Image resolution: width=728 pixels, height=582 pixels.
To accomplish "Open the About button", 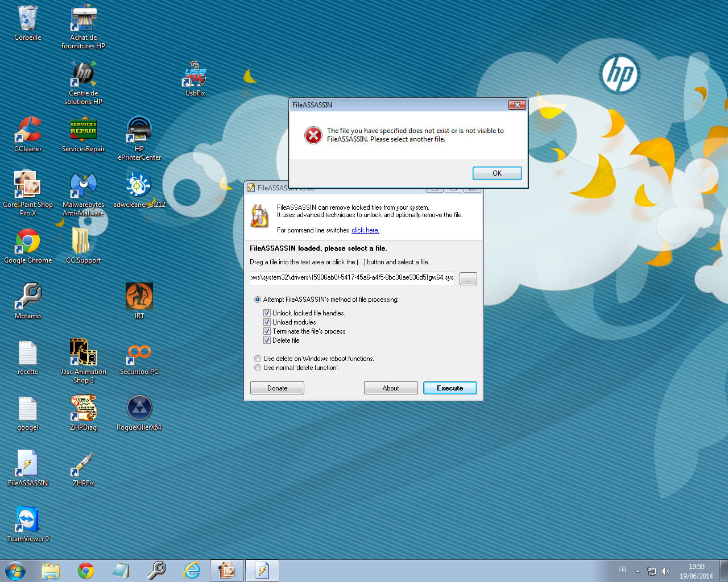I will pyautogui.click(x=391, y=388).
